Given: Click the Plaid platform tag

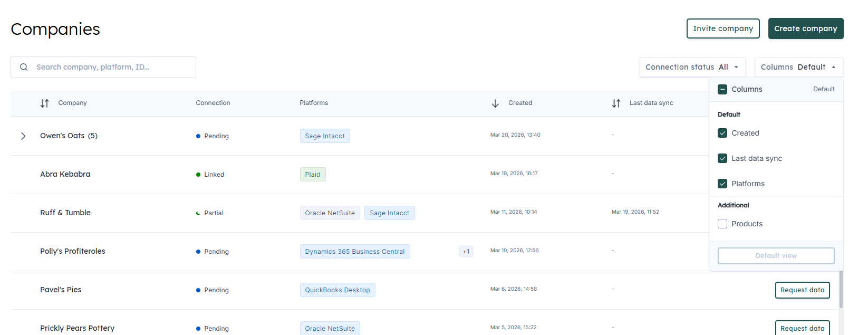Looking at the screenshot, I should click(313, 175).
